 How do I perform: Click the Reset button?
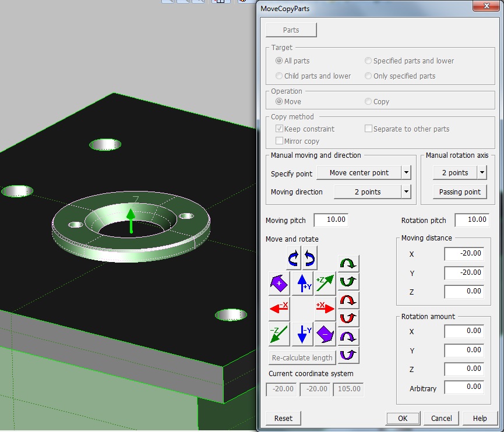[283, 418]
